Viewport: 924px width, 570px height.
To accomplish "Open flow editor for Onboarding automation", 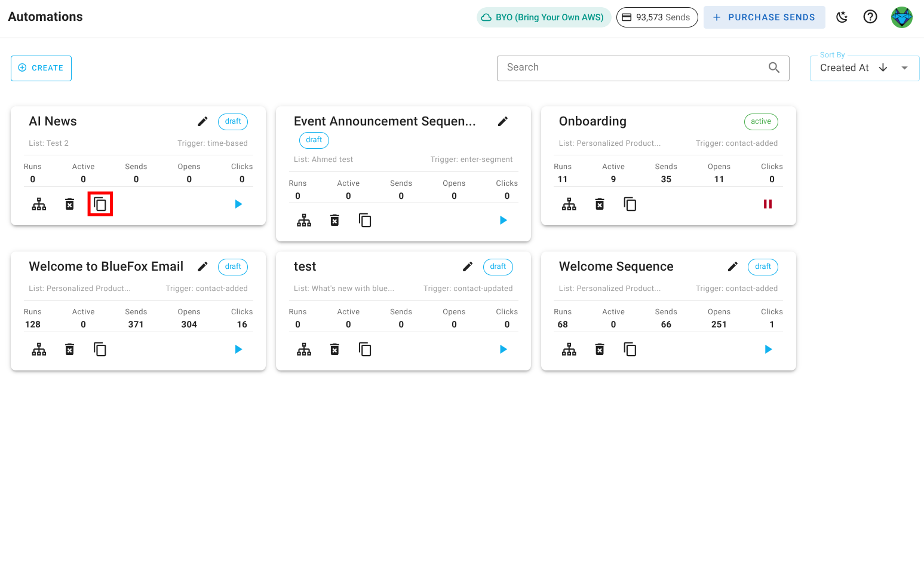I will pos(569,204).
